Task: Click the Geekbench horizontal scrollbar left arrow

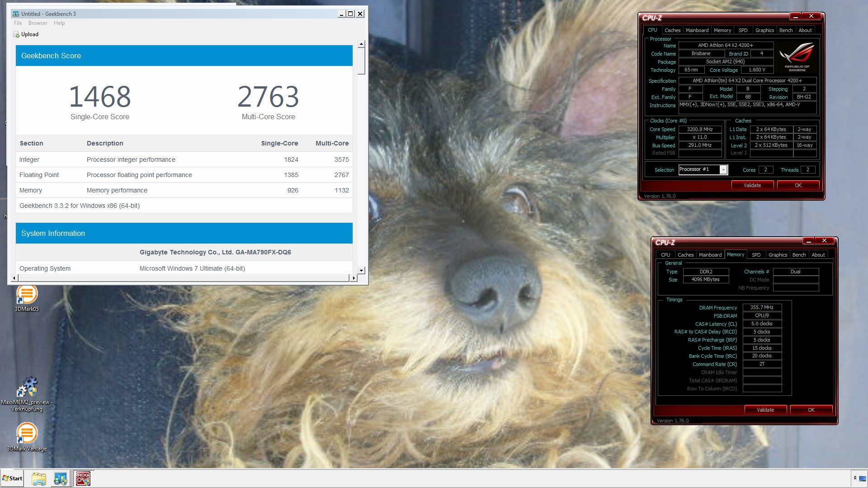Action: (x=14, y=278)
